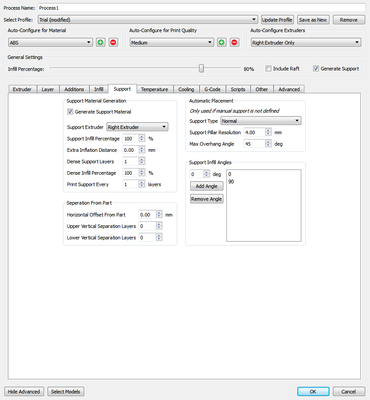Open Support Type Normal dropdown
This screenshot has height=400, width=370.
(261, 121)
